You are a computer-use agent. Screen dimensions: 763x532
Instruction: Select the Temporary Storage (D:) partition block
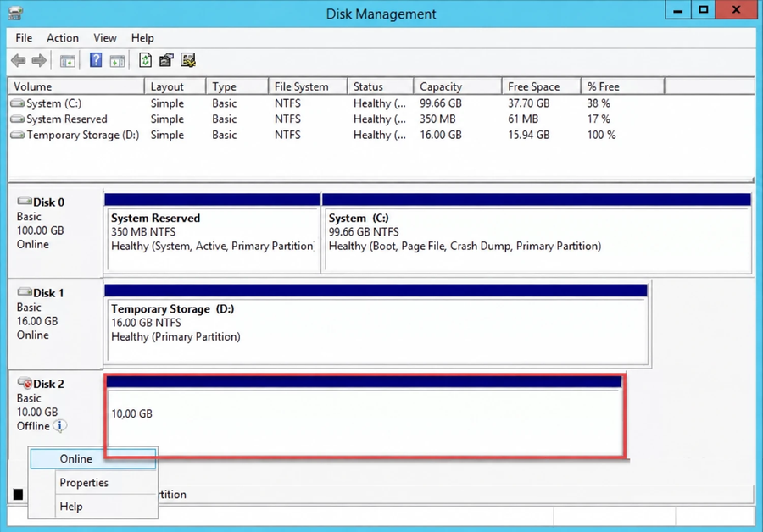click(376, 324)
